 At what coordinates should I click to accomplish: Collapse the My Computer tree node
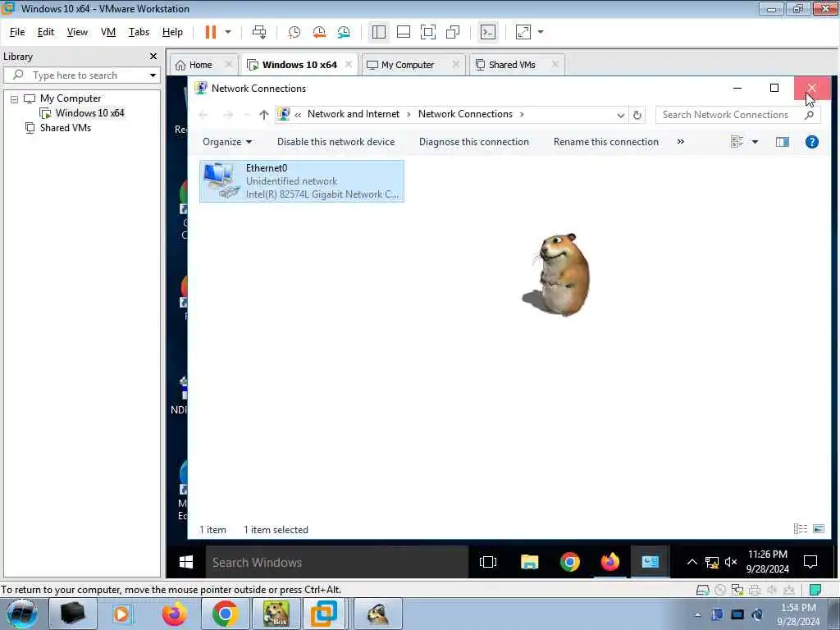click(15, 99)
